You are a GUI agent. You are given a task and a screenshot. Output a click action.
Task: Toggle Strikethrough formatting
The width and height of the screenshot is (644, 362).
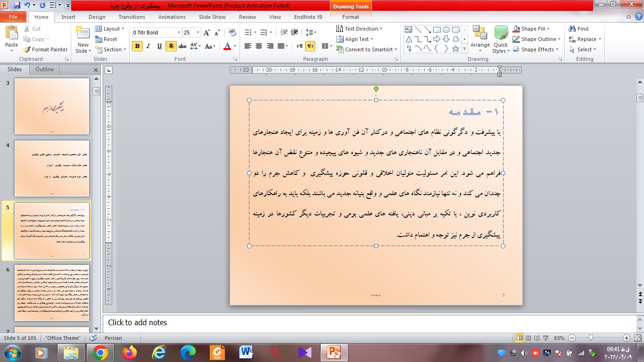182,46
